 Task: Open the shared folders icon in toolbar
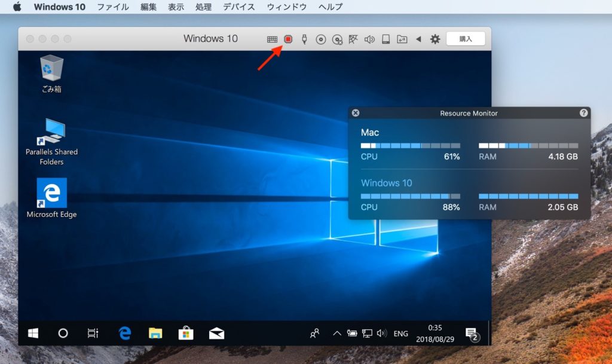(x=402, y=38)
